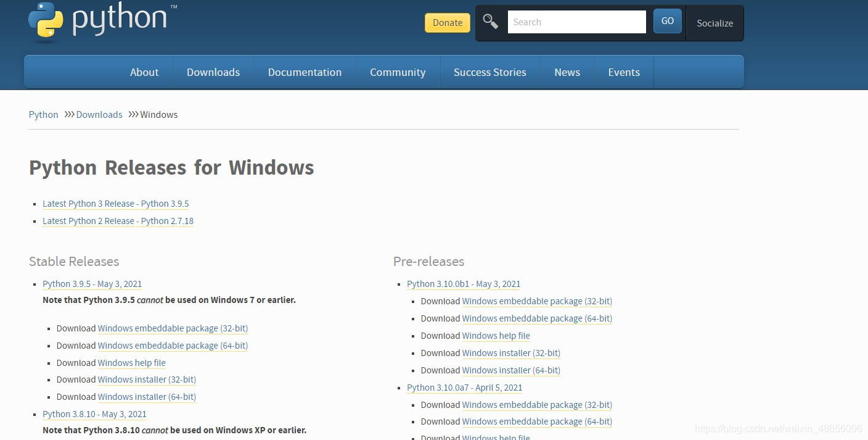Download Python 3.10.0b1 embeddable package (64-bit)
This screenshot has height=440, width=868.
(x=537, y=318)
